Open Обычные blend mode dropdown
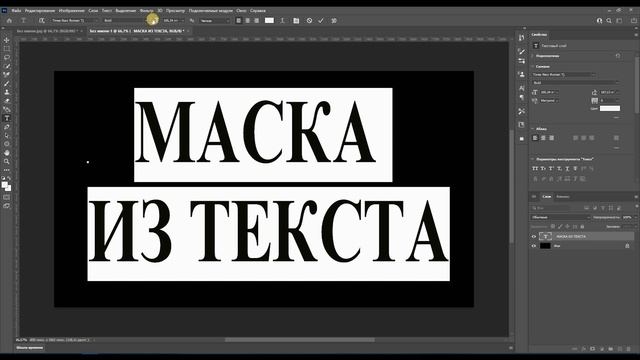640x360 pixels. coord(560,217)
